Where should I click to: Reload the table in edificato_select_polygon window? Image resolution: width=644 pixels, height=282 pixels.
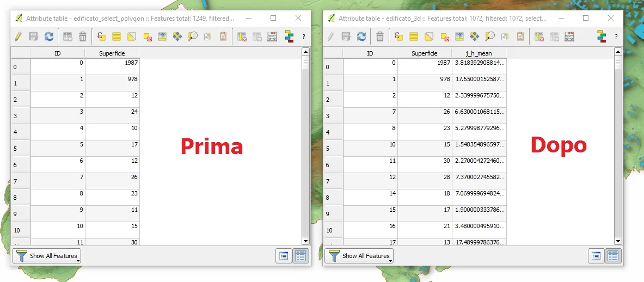[x=48, y=36]
